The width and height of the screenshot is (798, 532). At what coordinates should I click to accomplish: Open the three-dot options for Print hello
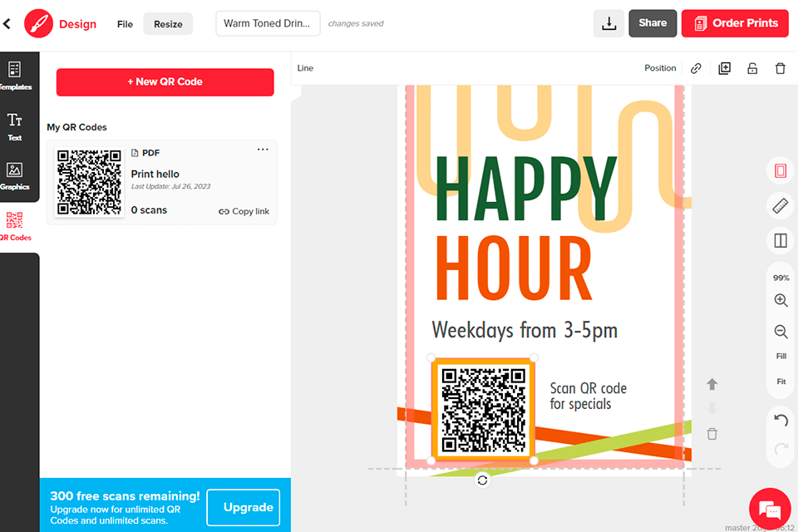pos(263,150)
